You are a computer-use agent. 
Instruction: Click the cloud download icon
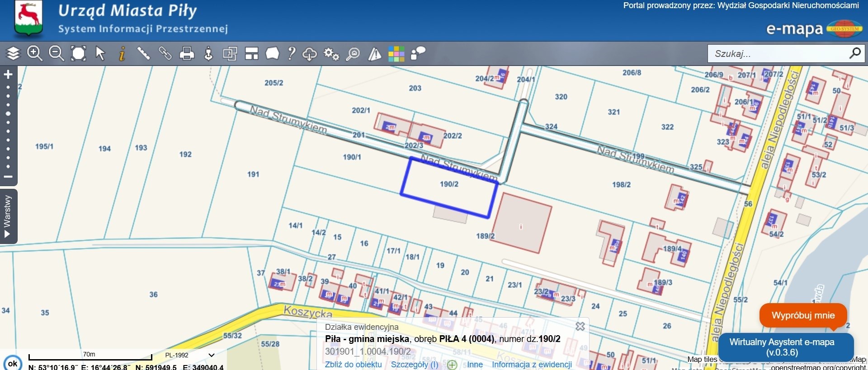[310, 54]
